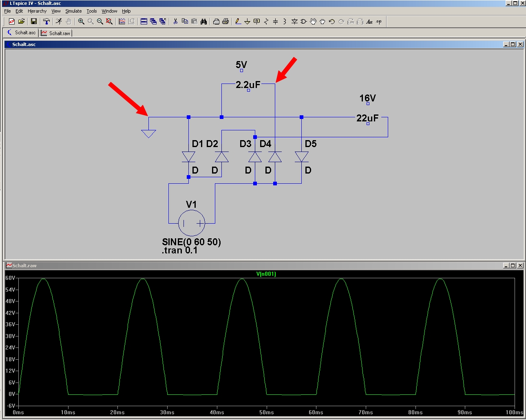
Task: Open the Hierarchy menu
Action: click(x=37, y=11)
